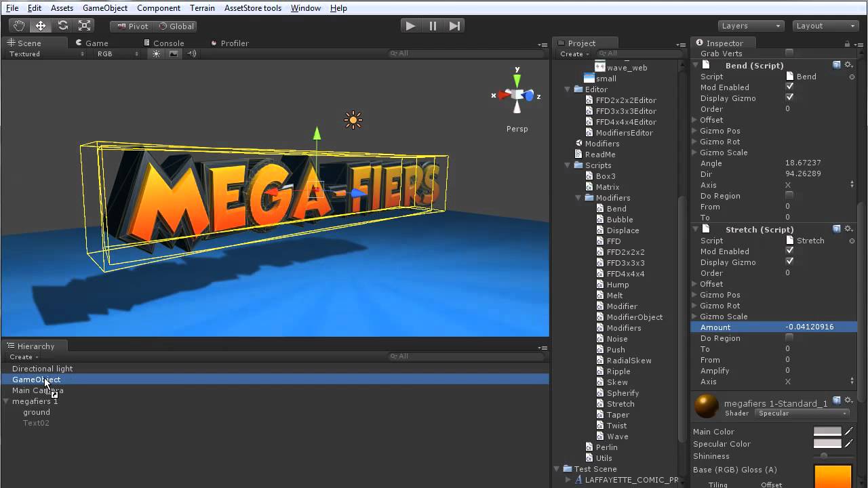Click the scene orientation gizmo
Screen dimensions: 868x488
(x=517, y=94)
